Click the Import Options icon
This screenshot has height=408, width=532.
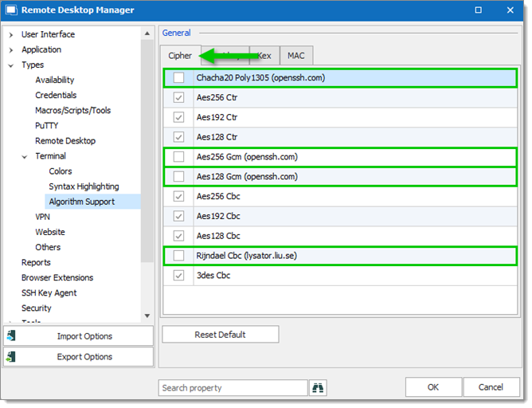(x=11, y=335)
